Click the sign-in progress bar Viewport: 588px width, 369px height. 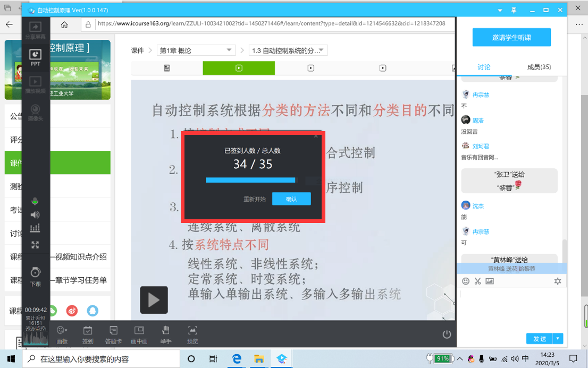(250, 180)
